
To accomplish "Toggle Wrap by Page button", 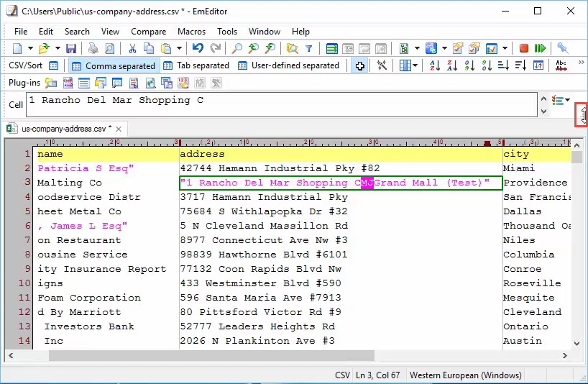I will 381,48.
